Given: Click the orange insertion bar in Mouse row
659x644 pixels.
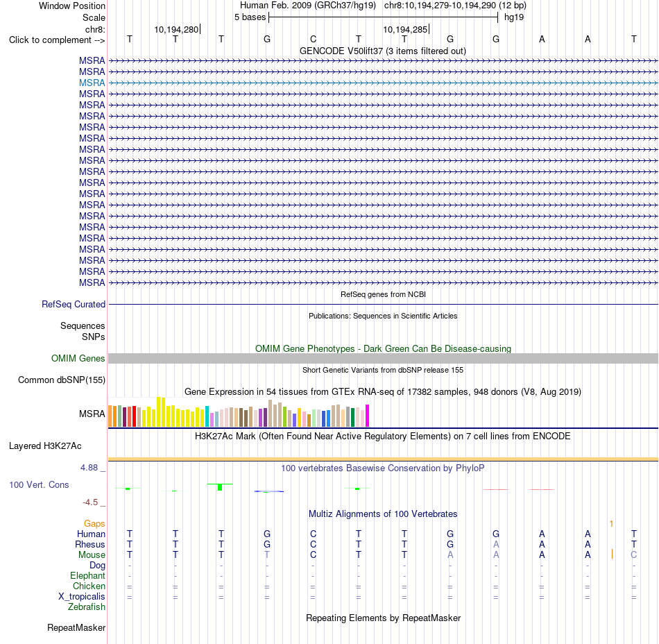Looking at the screenshot, I should tap(612, 554).
